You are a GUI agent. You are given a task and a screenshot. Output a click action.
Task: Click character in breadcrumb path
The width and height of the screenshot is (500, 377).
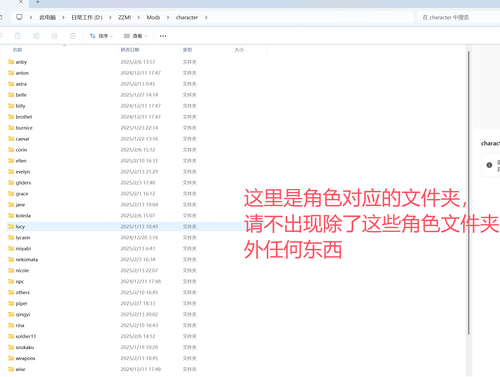(x=187, y=17)
